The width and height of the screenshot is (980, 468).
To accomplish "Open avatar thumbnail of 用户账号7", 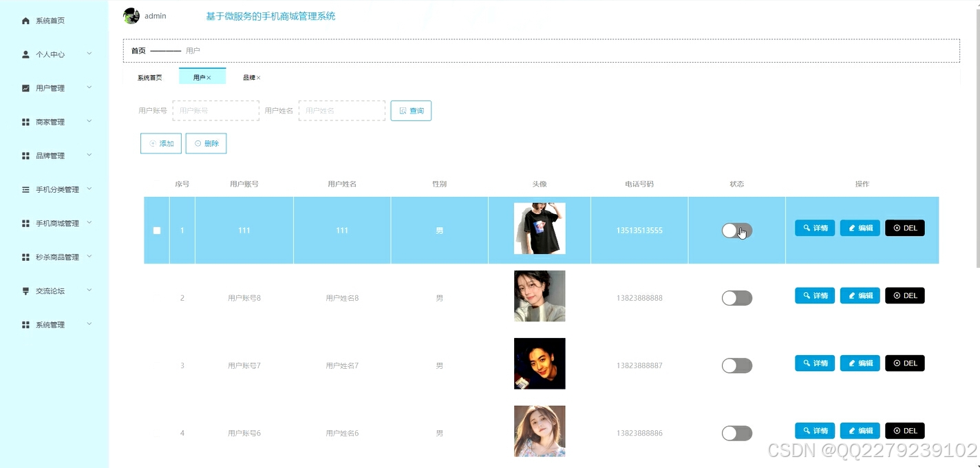I will [x=540, y=363].
